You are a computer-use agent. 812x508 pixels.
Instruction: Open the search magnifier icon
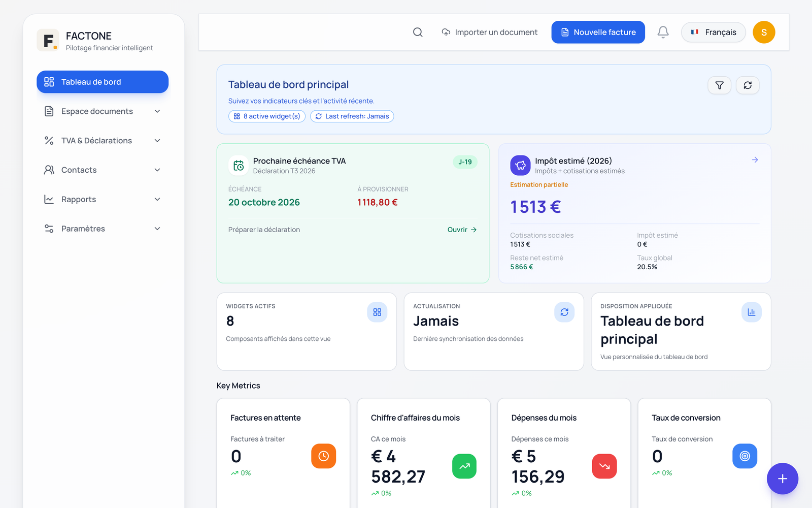418,32
